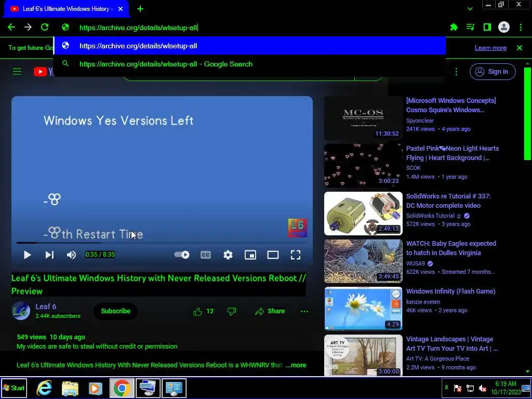Toggle the autoplay switch

coord(182,255)
